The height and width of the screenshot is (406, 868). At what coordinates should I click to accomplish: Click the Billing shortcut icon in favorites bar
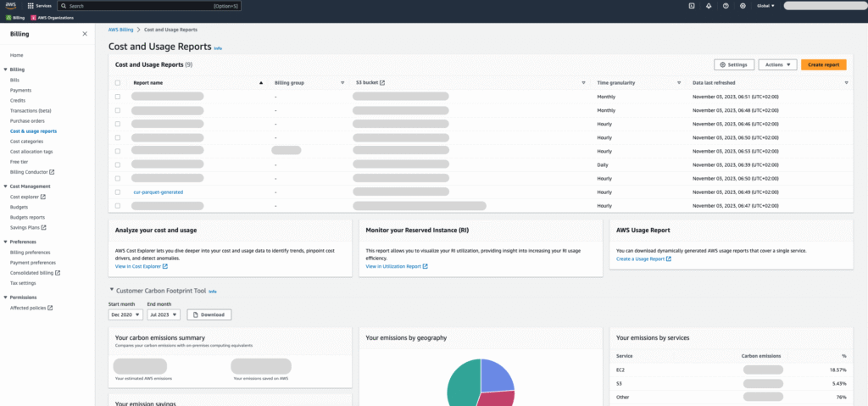[x=8, y=18]
